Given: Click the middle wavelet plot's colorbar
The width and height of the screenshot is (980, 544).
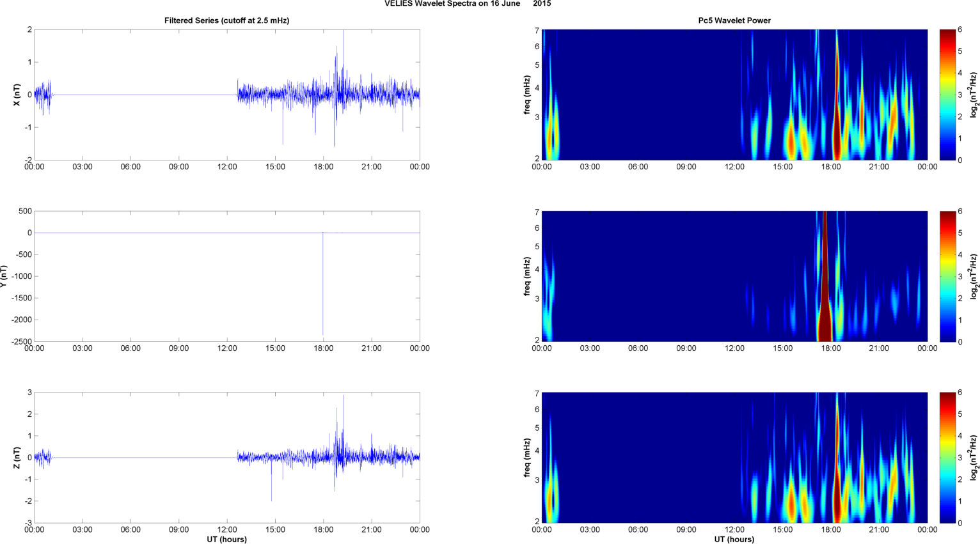Looking at the screenshot, I should click(948, 276).
